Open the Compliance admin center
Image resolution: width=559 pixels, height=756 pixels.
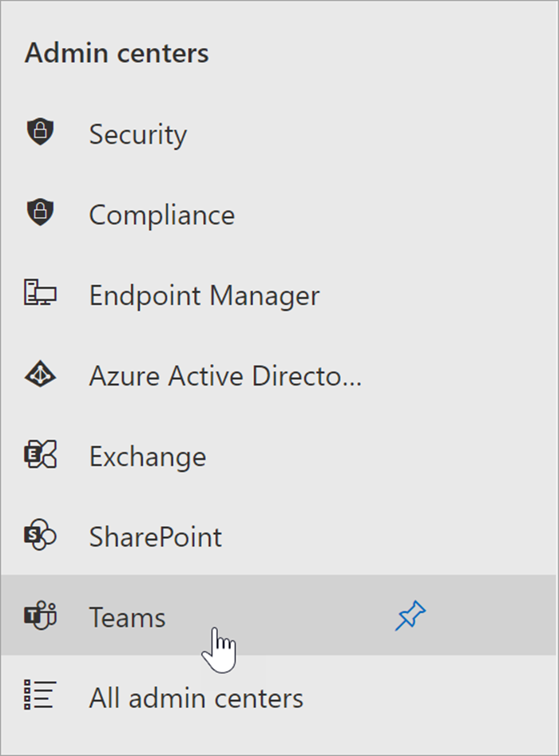(162, 215)
